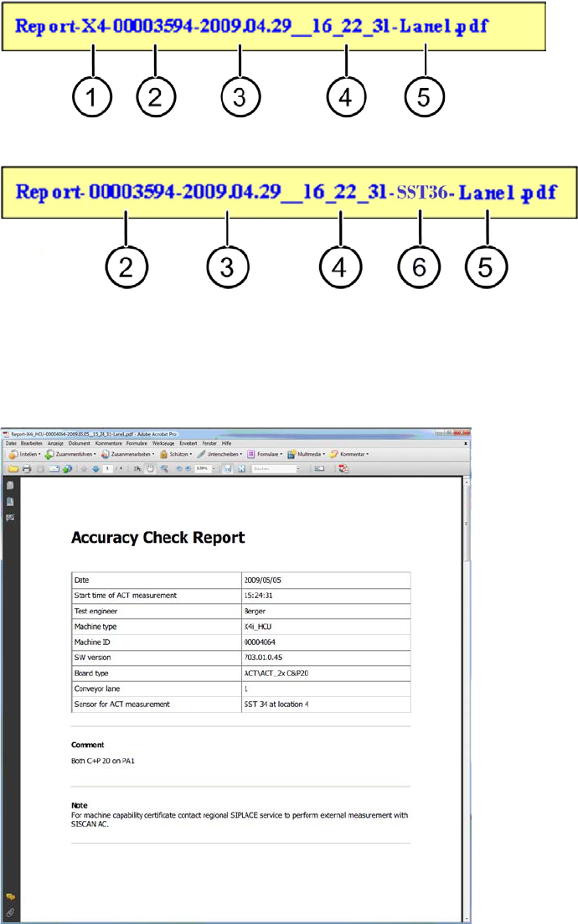Open the Pages navigation panel icon
Screen dimensions: 578x924
click(x=10, y=486)
